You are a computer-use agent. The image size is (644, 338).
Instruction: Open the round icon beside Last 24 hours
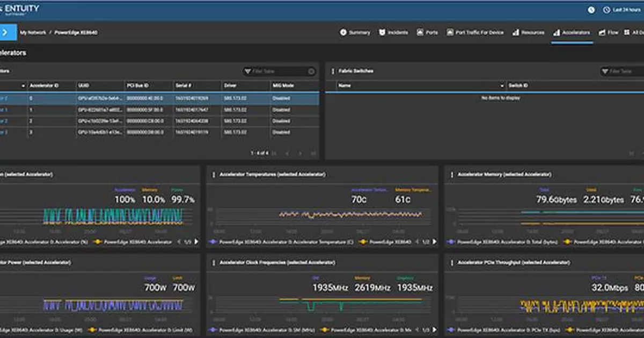pyautogui.click(x=591, y=10)
